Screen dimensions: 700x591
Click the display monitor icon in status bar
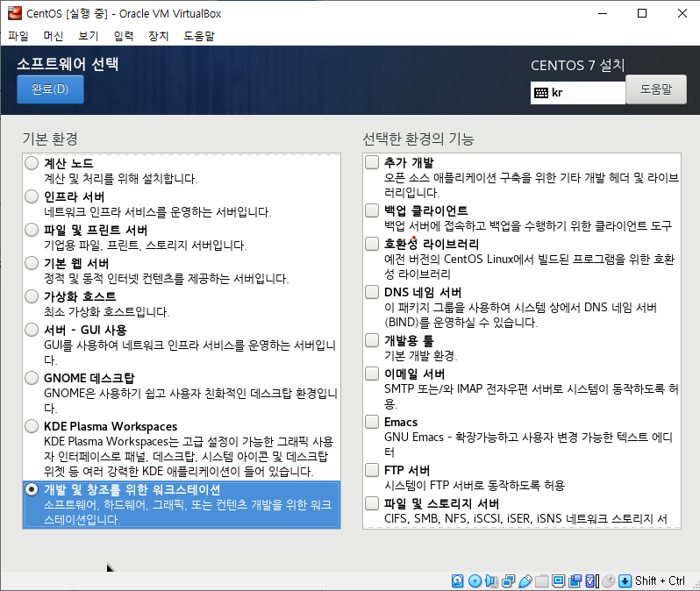coord(558,580)
